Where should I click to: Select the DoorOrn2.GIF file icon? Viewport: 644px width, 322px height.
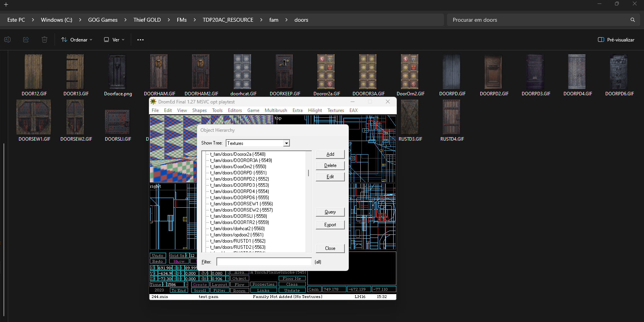point(410,72)
